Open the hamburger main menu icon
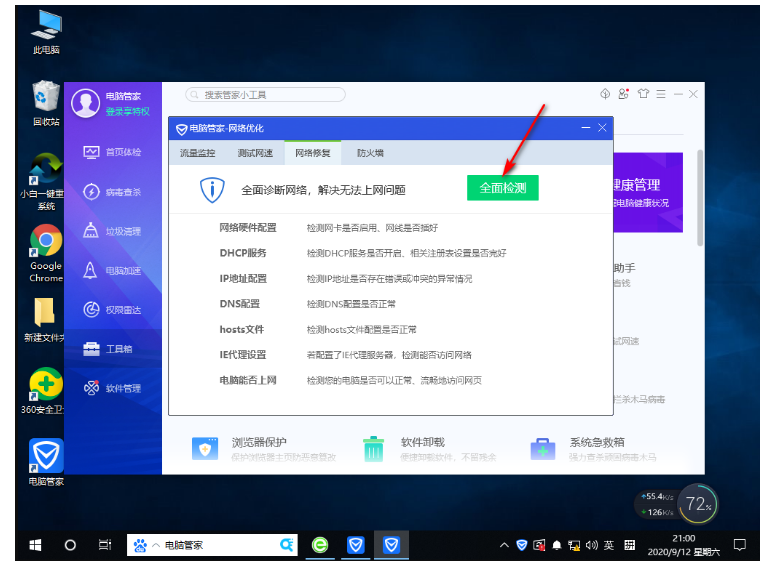779x570 pixels. [661, 94]
